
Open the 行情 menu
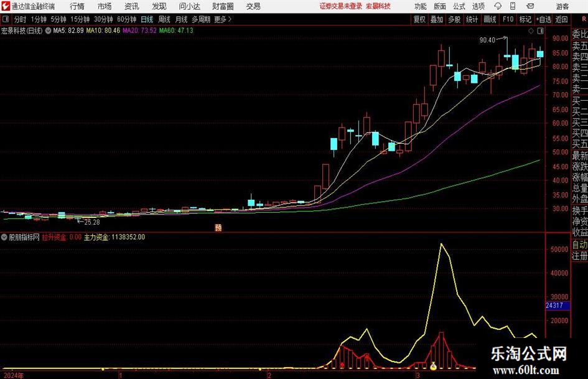tap(77, 6)
